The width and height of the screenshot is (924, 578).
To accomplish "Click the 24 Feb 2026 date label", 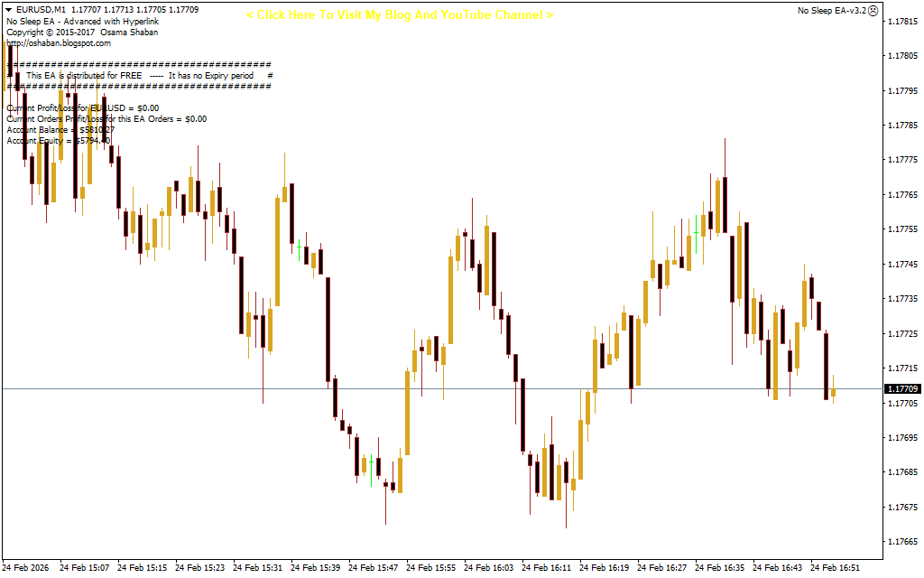I will click(x=28, y=568).
